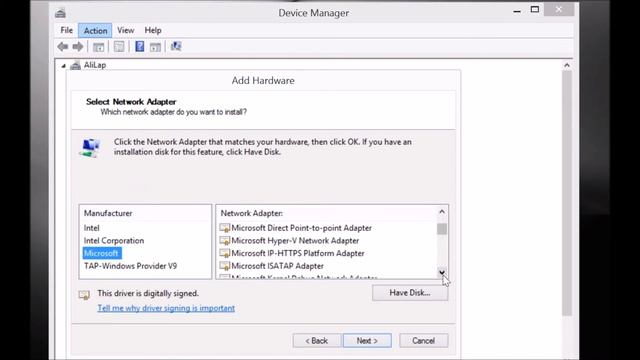
Task: Click the Device Manager title bar icon
Action: pyautogui.click(x=60, y=13)
